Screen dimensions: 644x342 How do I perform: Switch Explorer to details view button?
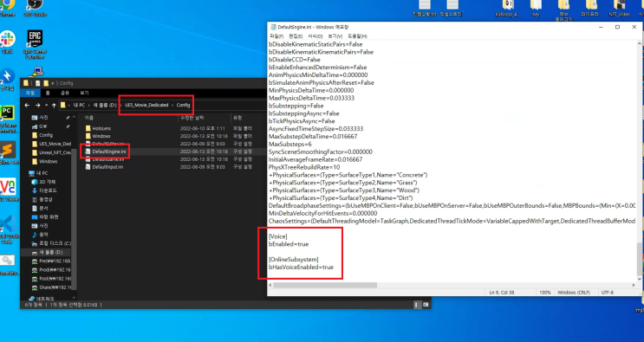[x=417, y=305]
